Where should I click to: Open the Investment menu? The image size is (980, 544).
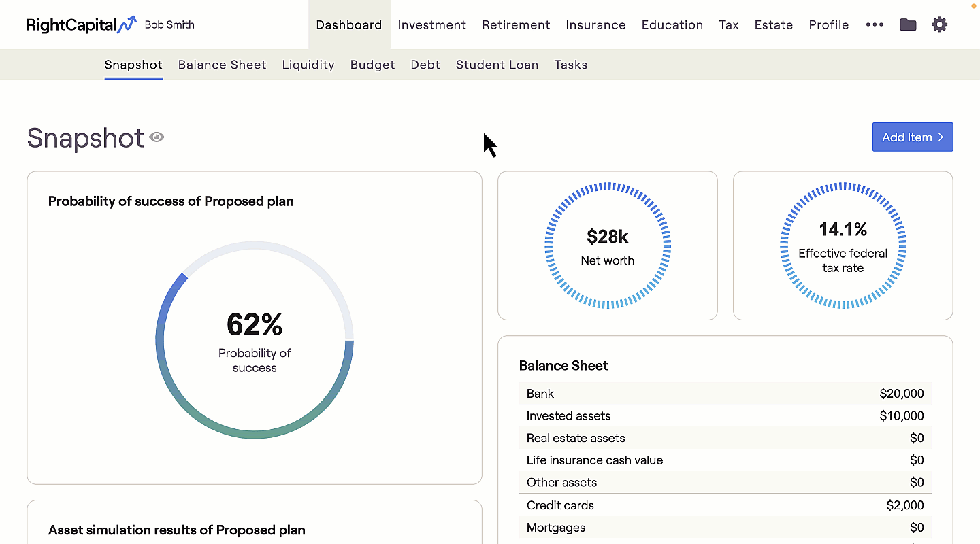click(432, 25)
